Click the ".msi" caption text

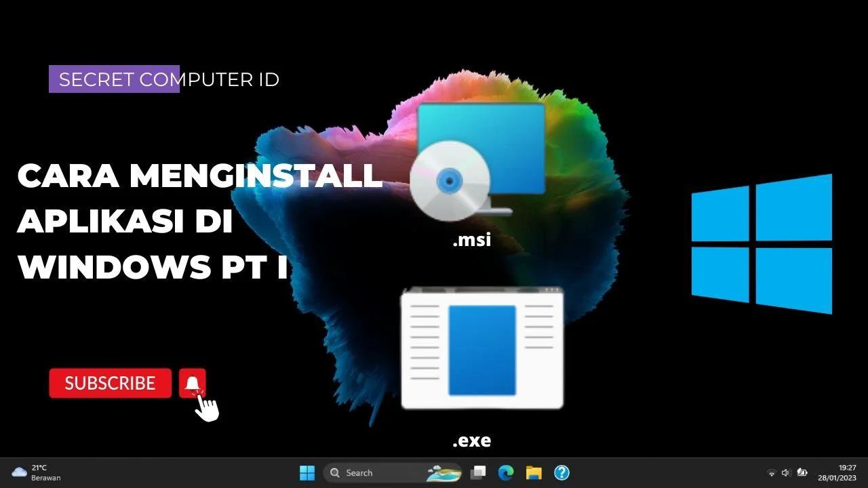[x=472, y=239]
